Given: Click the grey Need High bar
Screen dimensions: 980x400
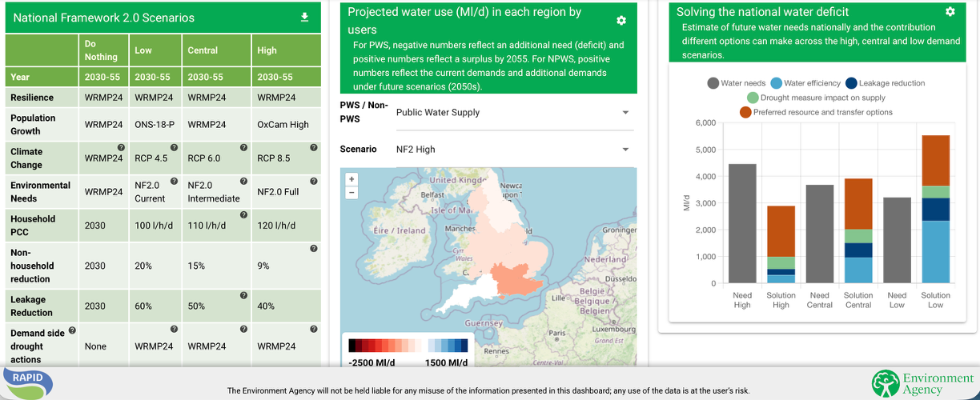Looking at the screenshot, I should pyautogui.click(x=742, y=223).
